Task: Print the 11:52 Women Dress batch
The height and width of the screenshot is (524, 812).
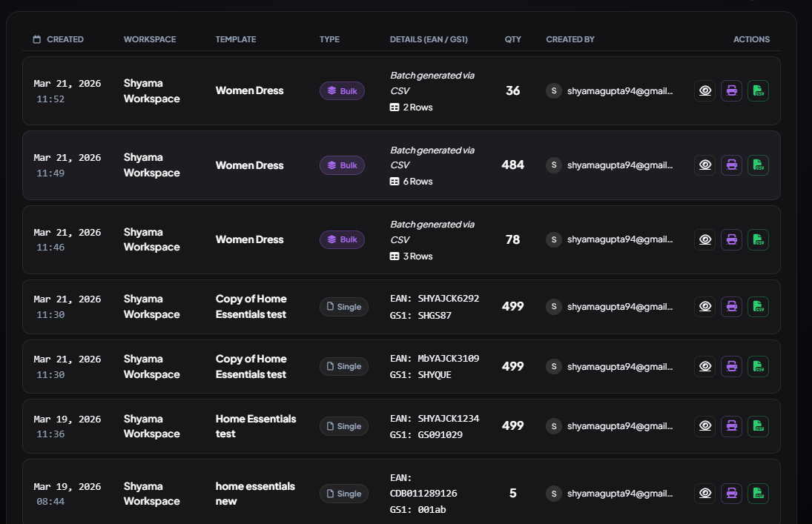Action: pos(732,90)
